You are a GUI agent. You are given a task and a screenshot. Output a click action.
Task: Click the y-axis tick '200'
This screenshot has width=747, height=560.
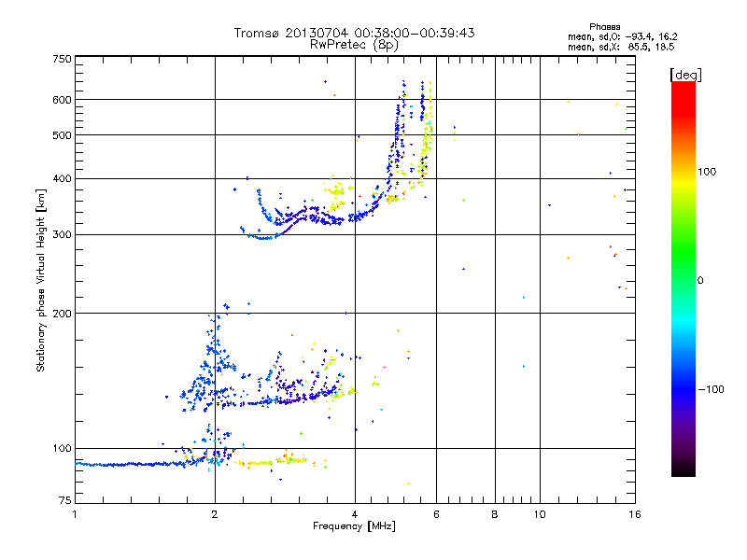coord(62,314)
